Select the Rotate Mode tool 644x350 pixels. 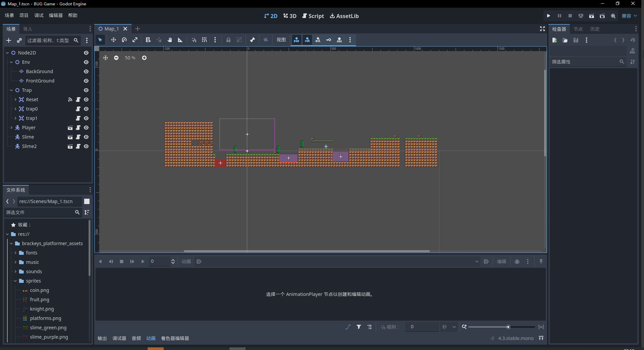coord(124,40)
